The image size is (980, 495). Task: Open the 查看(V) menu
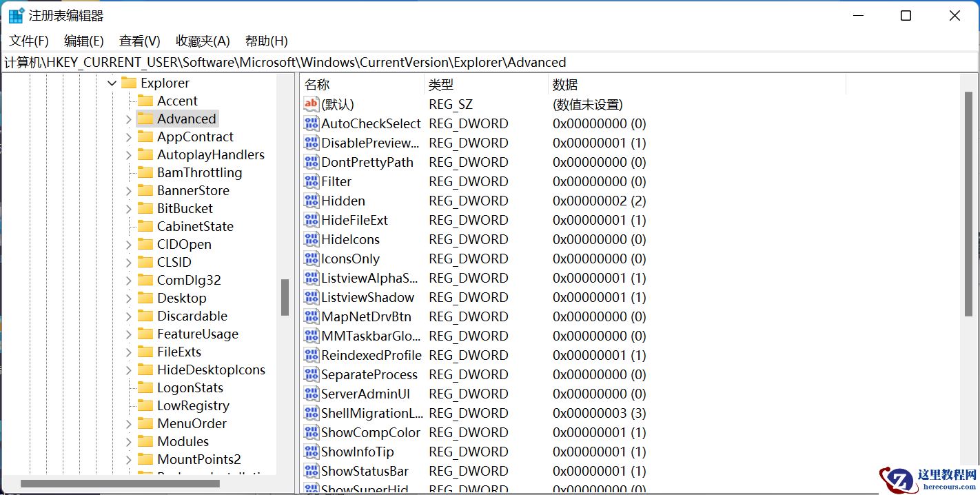(139, 41)
